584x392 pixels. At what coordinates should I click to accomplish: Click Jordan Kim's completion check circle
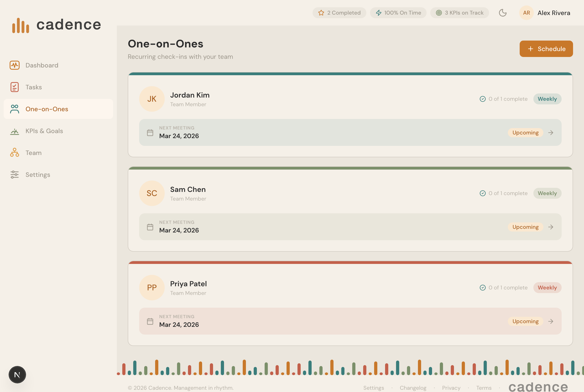pos(482,99)
